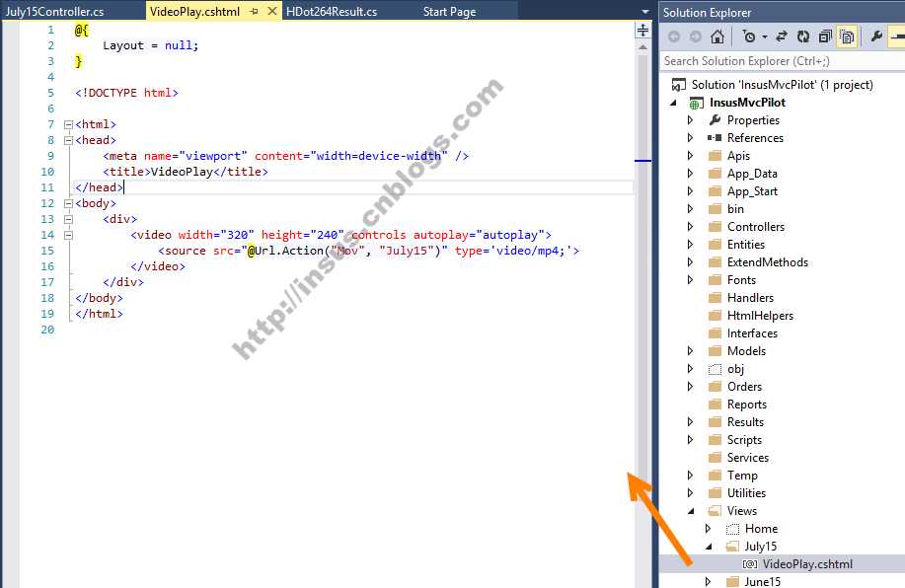
Task: Select the Handlers folder
Action: (750, 298)
